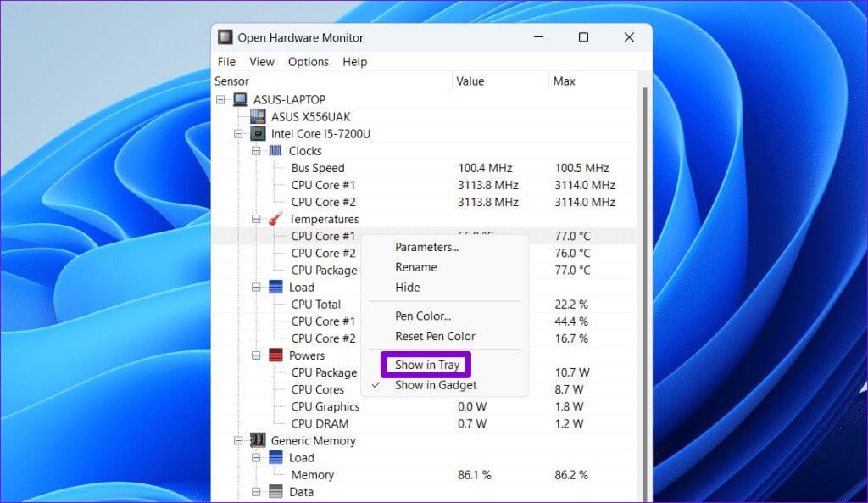Open the Options menu
Screen dimensions: 868x503
click(309, 61)
